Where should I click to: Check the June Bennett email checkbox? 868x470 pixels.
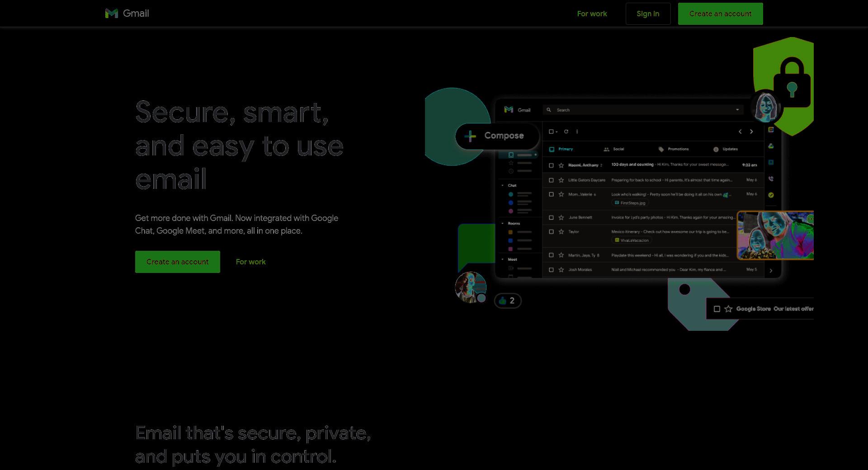(x=551, y=217)
